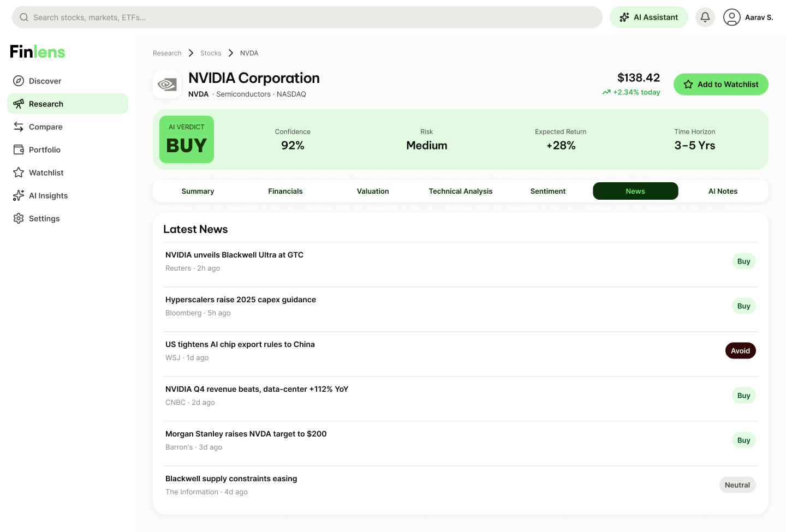The image size is (786, 532).
Task: Select the News tab
Action: click(635, 191)
